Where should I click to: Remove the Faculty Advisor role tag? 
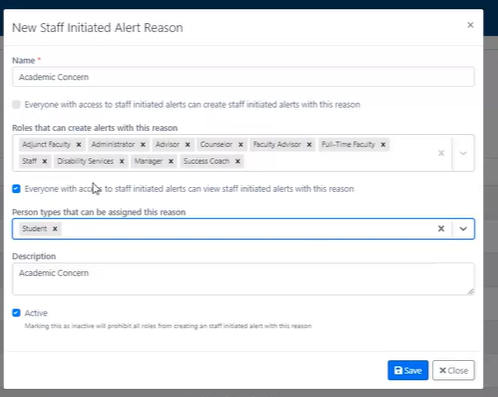point(309,145)
